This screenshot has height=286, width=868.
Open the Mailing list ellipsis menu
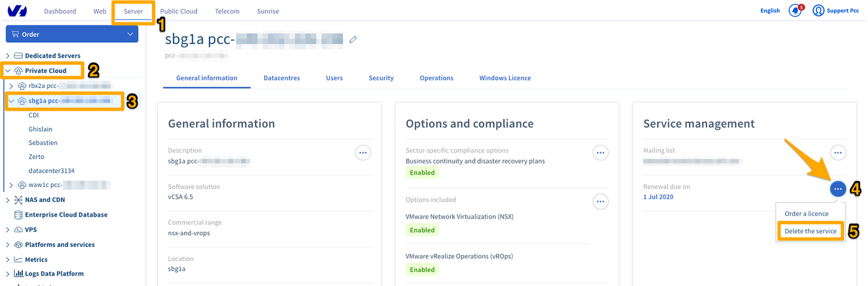838,152
